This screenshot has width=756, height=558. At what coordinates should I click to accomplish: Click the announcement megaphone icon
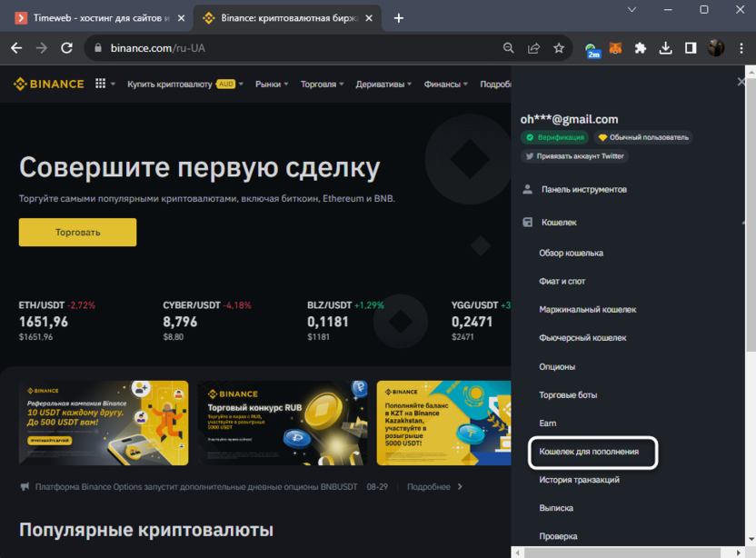[25, 486]
